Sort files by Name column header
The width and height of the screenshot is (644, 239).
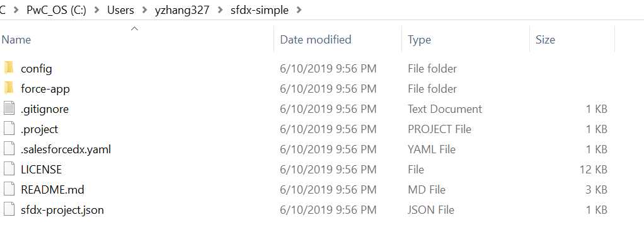point(137,40)
